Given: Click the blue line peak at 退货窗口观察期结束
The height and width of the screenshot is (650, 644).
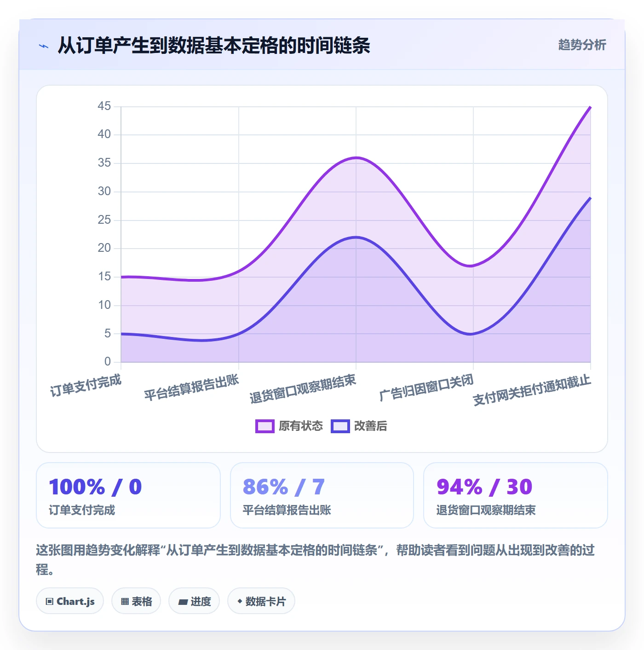Looking at the screenshot, I should 356,237.
